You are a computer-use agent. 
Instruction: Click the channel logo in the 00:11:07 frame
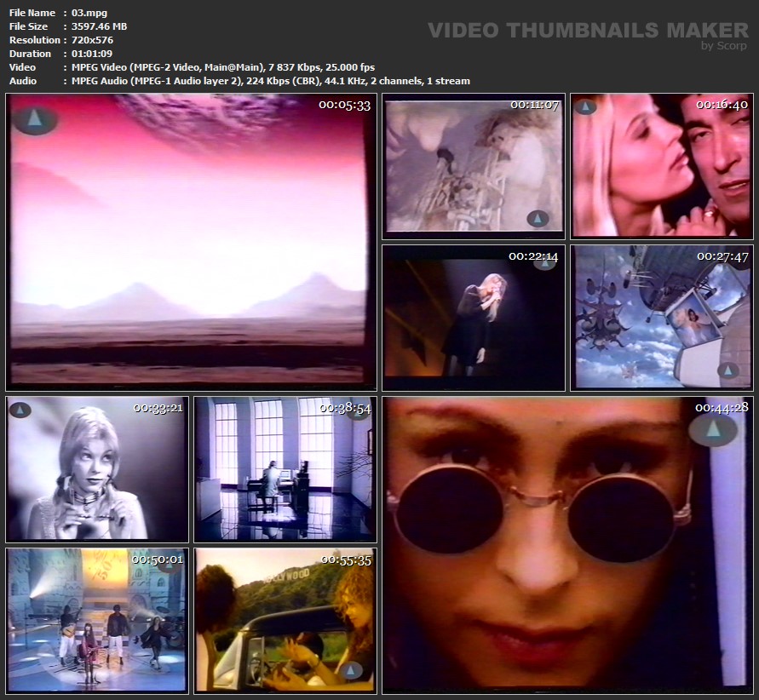point(538,219)
